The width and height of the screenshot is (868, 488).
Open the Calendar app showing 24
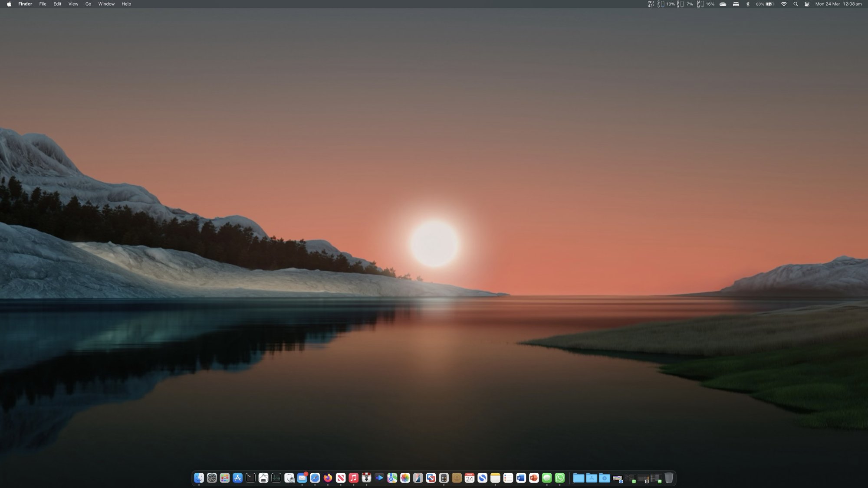coord(470,478)
